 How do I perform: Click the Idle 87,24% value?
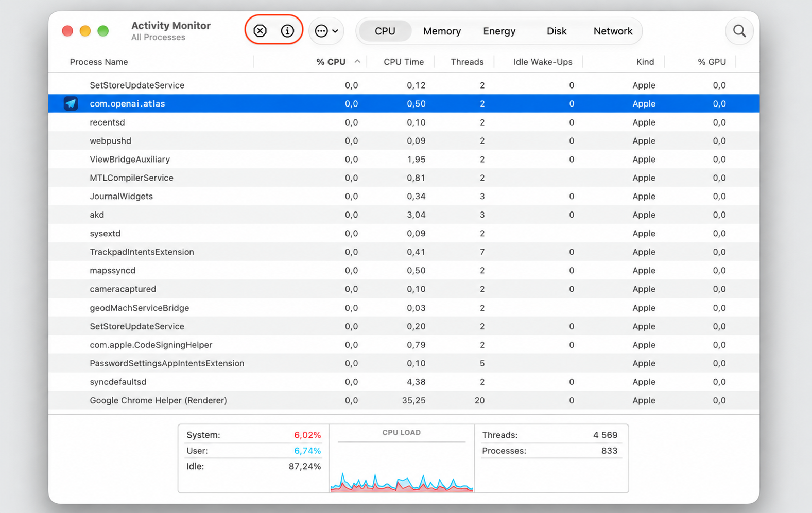pos(305,466)
